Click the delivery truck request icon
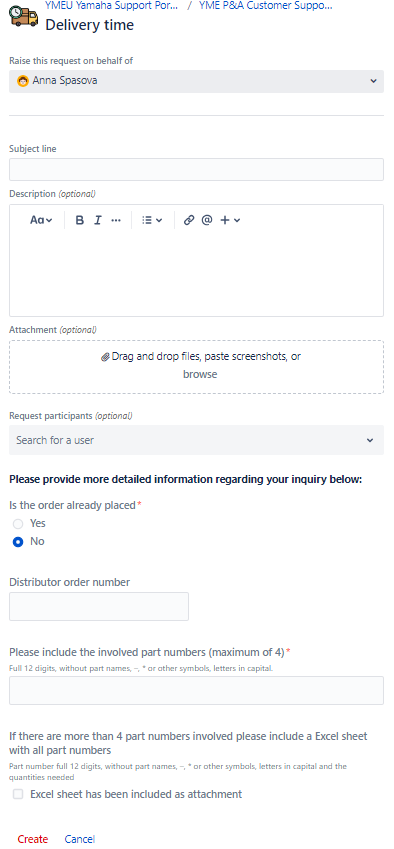Viewport: 394px width, 849px height. [24, 16]
